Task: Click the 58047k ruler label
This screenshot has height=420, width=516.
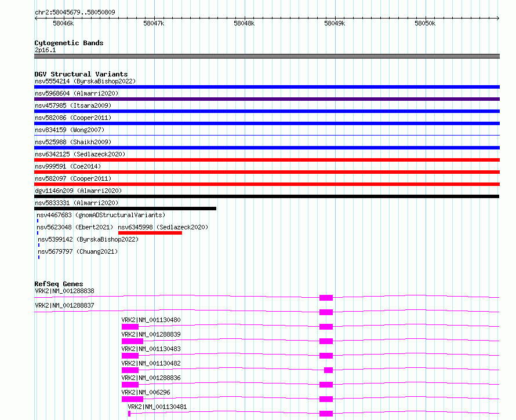Action: point(154,23)
